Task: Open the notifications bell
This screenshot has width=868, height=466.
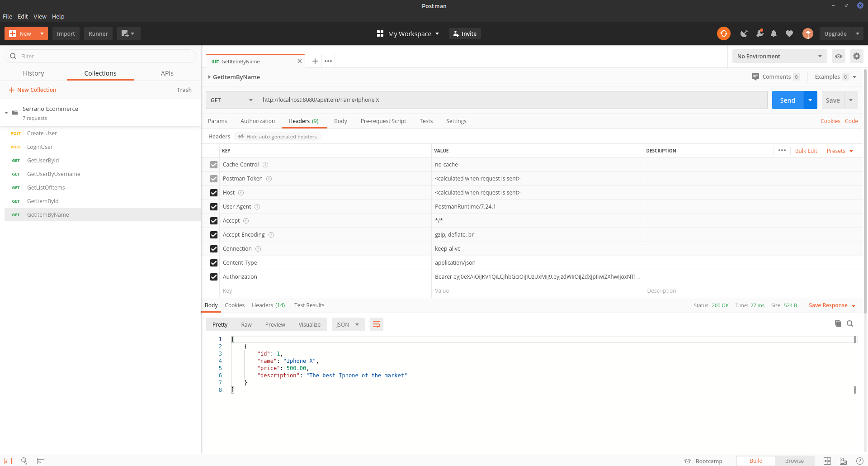Action: (x=774, y=33)
